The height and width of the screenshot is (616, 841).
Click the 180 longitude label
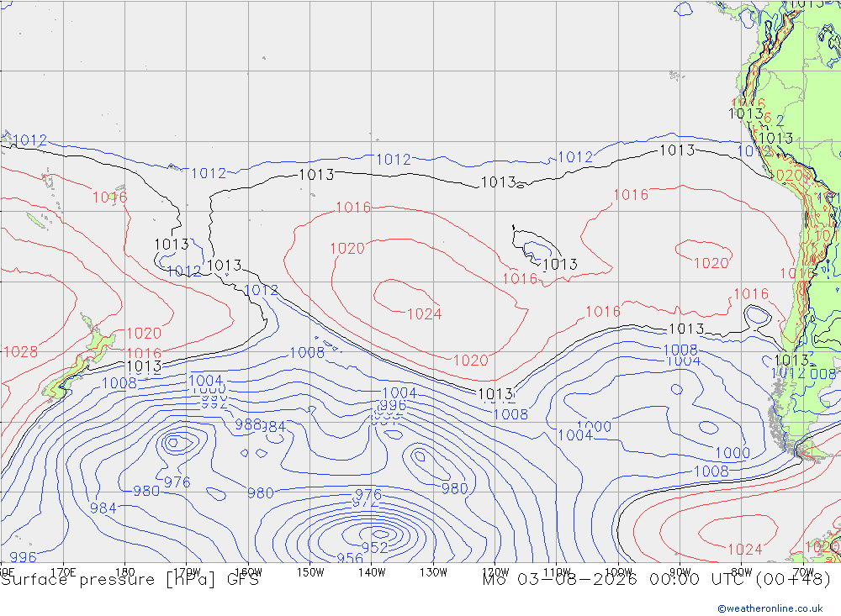[x=125, y=572]
